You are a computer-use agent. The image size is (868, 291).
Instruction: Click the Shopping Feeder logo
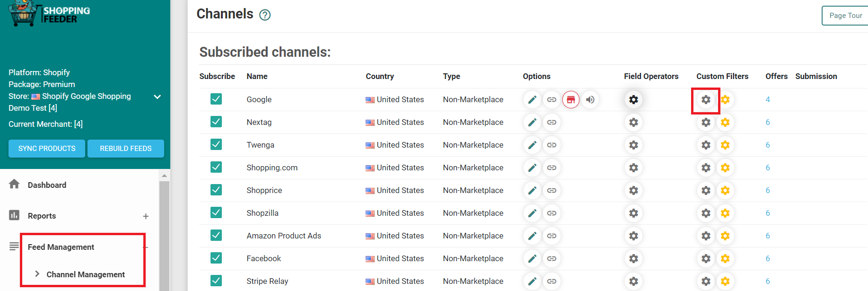click(x=49, y=13)
